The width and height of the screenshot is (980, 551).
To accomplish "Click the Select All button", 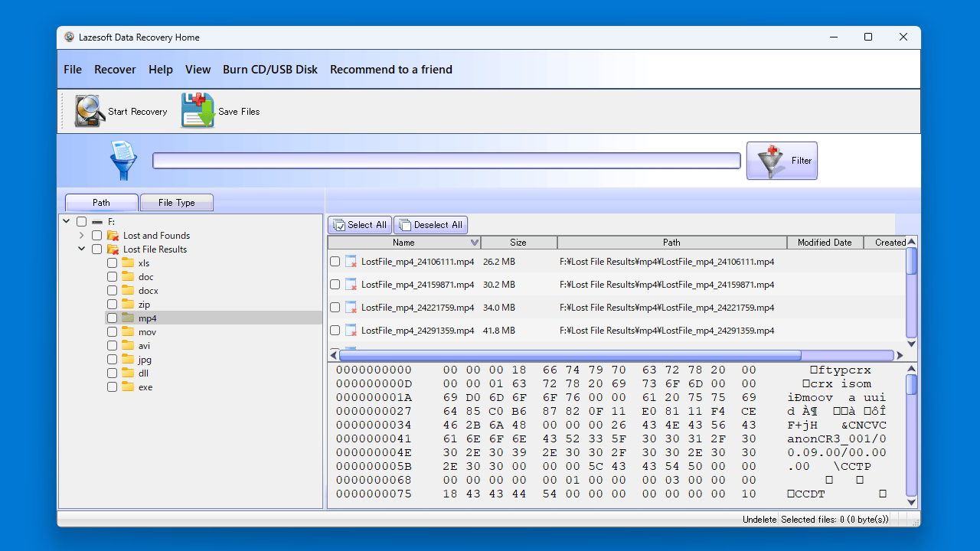I will [360, 225].
